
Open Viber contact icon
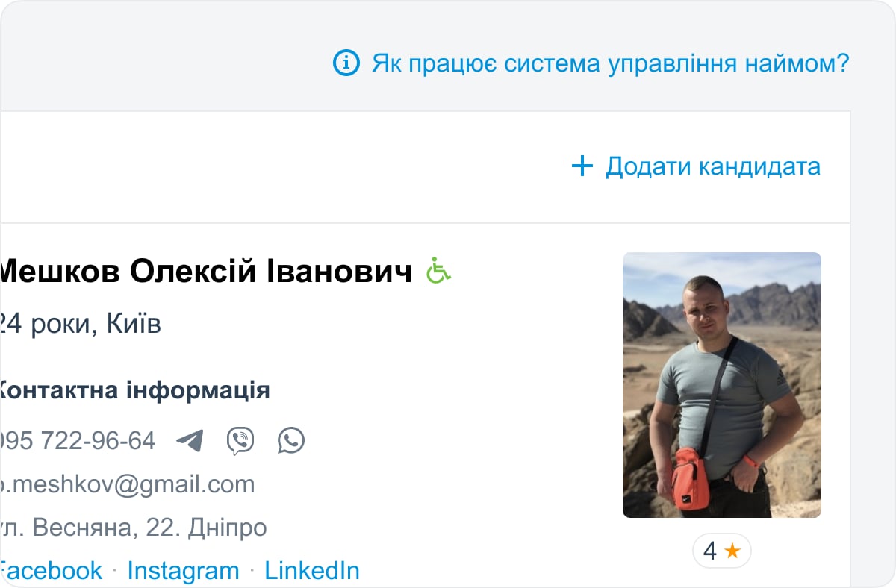[240, 441]
